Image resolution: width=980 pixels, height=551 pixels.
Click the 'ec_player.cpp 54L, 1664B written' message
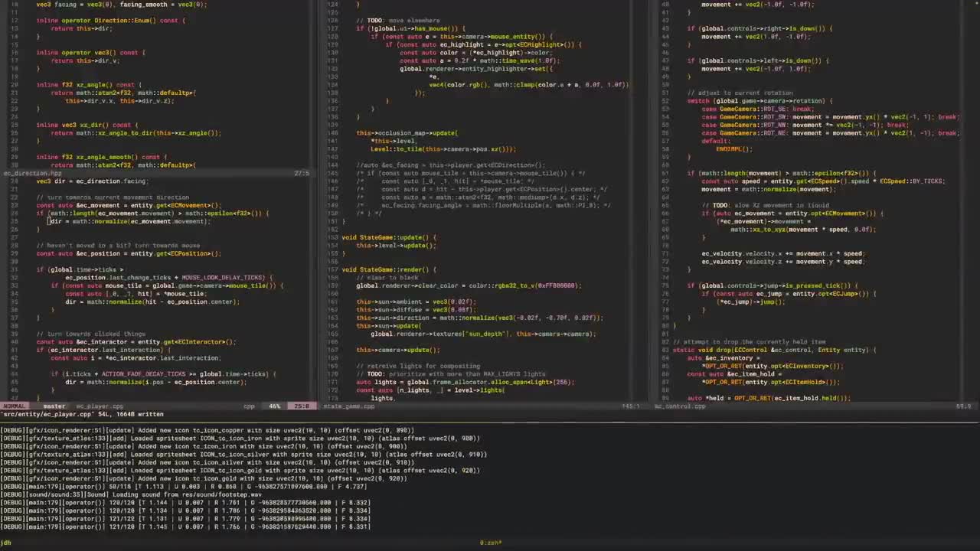click(x=82, y=414)
